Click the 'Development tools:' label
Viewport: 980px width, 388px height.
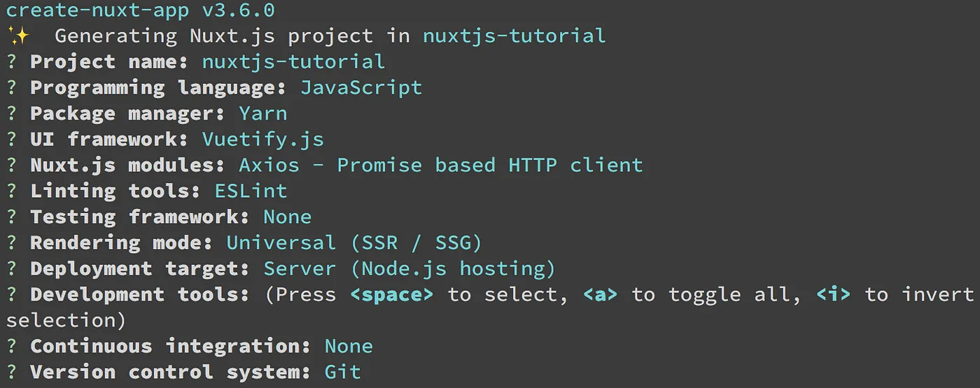tap(140, 294)
